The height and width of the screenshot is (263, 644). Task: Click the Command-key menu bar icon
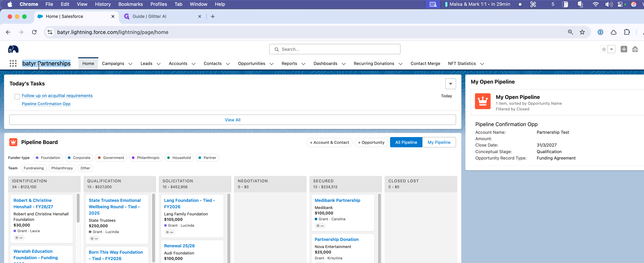pyautogui.click(x=533, y=4)
